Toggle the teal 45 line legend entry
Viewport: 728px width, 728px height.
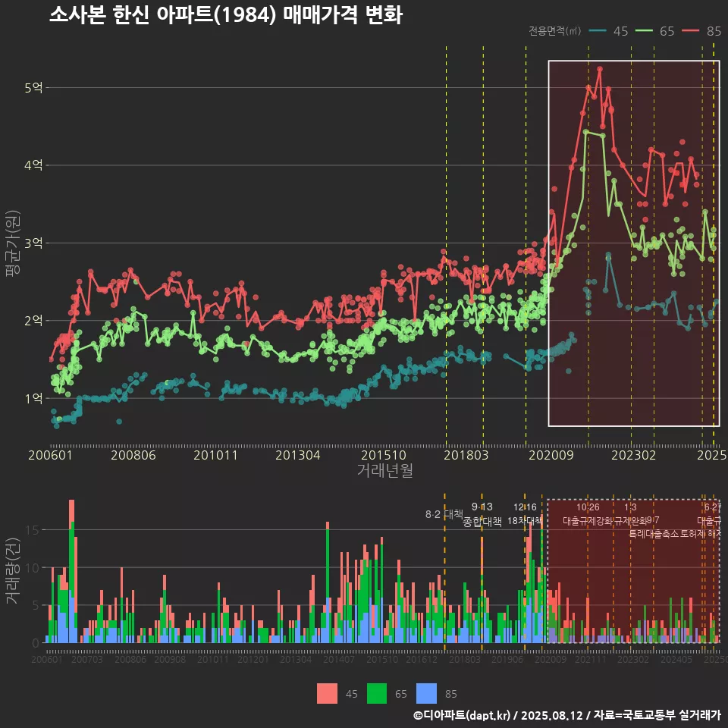point(608,31)
